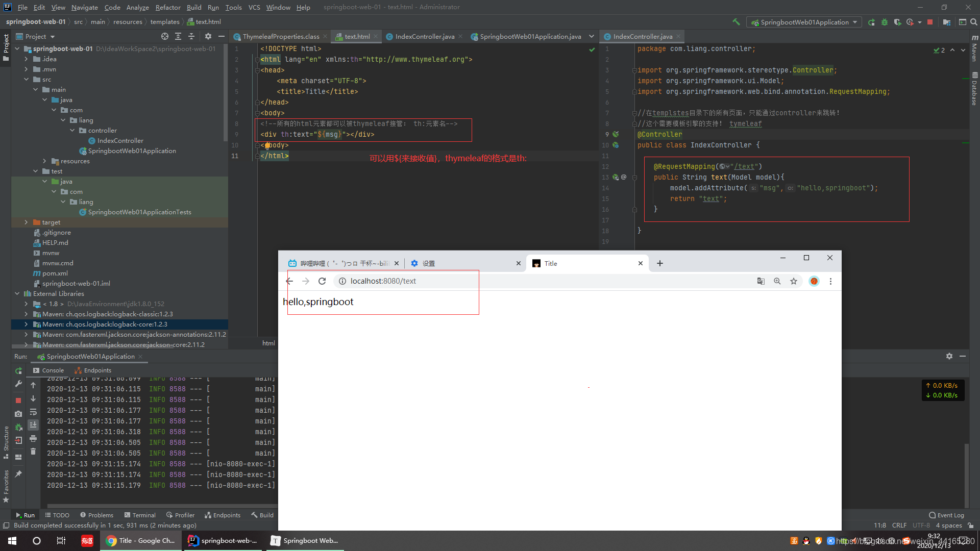Expand the resources folder
Viewport: 980px width, 551px height.
coord(44,161)
